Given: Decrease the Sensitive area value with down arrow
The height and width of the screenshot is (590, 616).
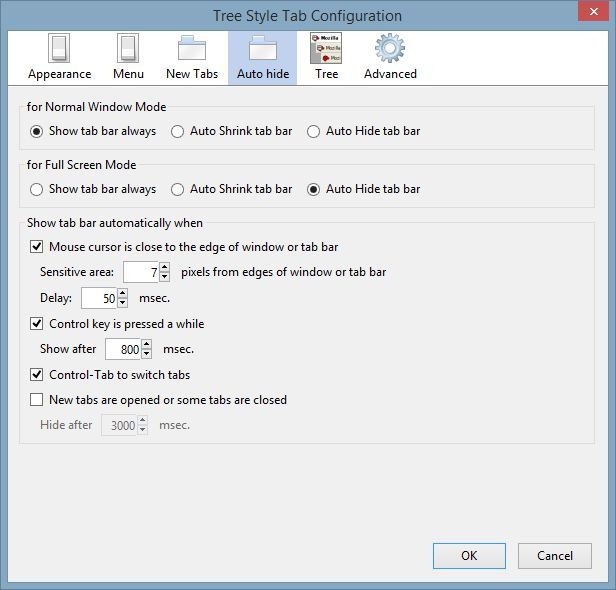Looking at the screenshot, I should pyautogui.click(x=165, y=277).
